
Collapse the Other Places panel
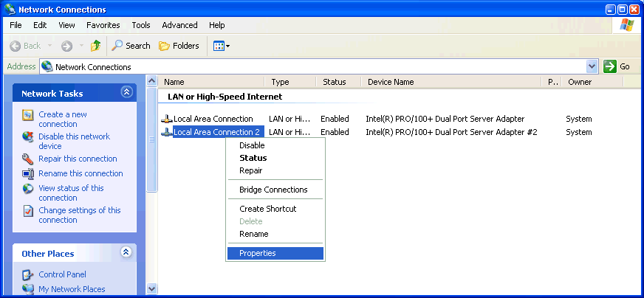126,252
